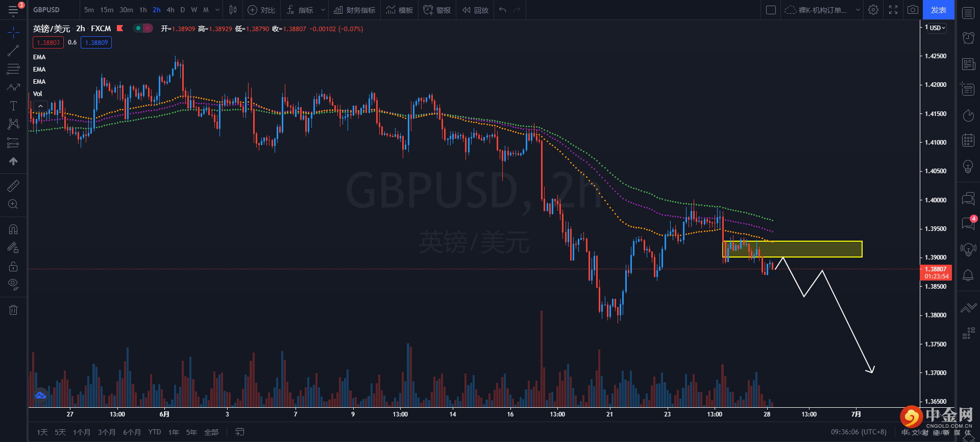Enter fullscreen mode
The image size is (980, 442).
coord(893,10)
